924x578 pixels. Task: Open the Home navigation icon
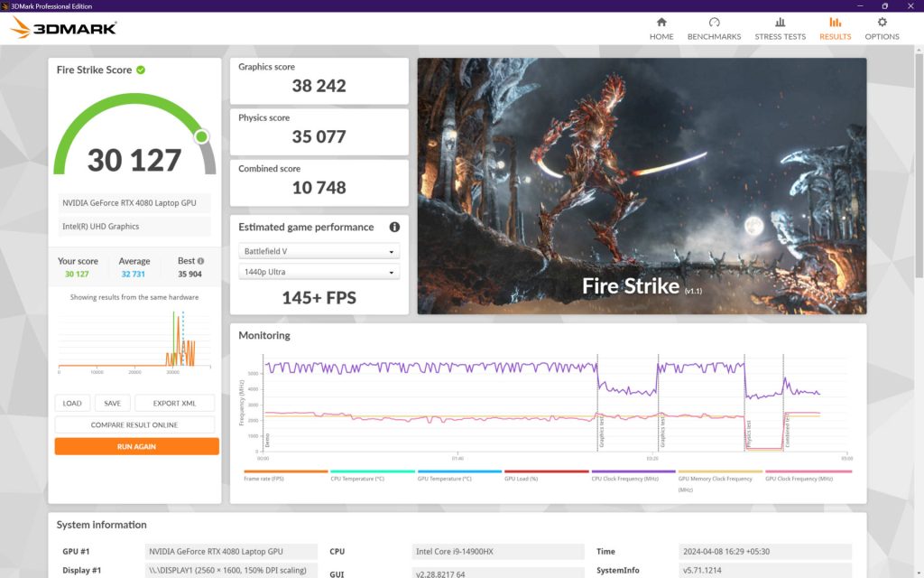pyautogui.click(x=661, y=23)
